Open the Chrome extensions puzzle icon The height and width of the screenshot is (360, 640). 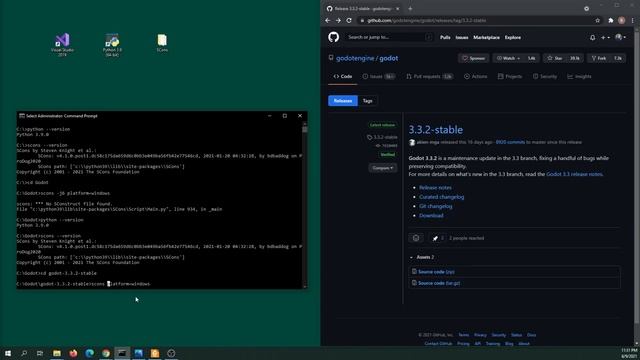coord(611,20)
